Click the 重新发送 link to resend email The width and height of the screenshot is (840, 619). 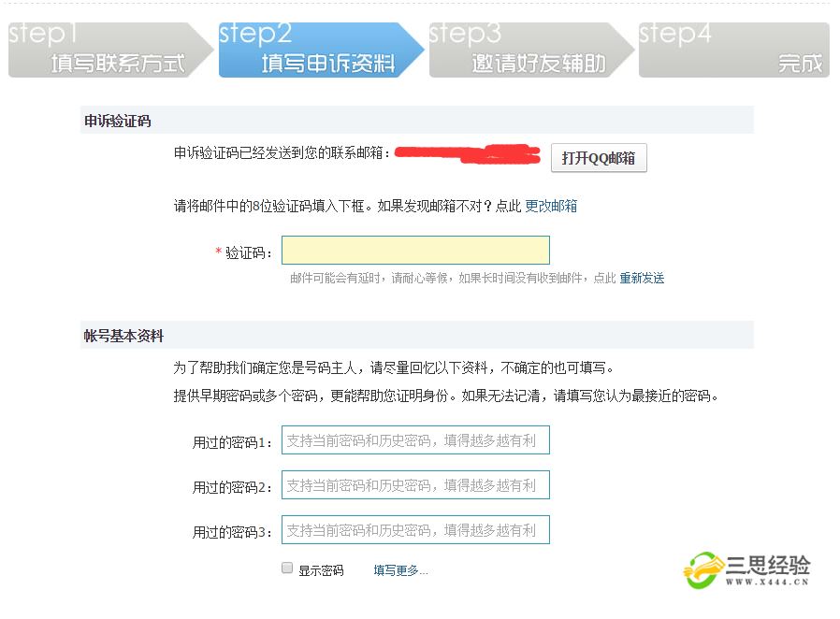pyautogui.click(x=642, y=279)
